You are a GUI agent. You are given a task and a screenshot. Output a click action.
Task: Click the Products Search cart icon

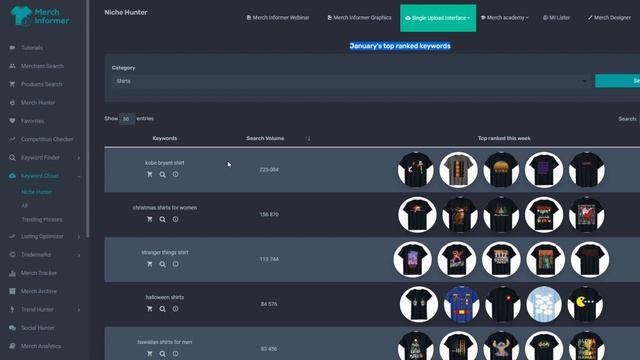point(12,84)
